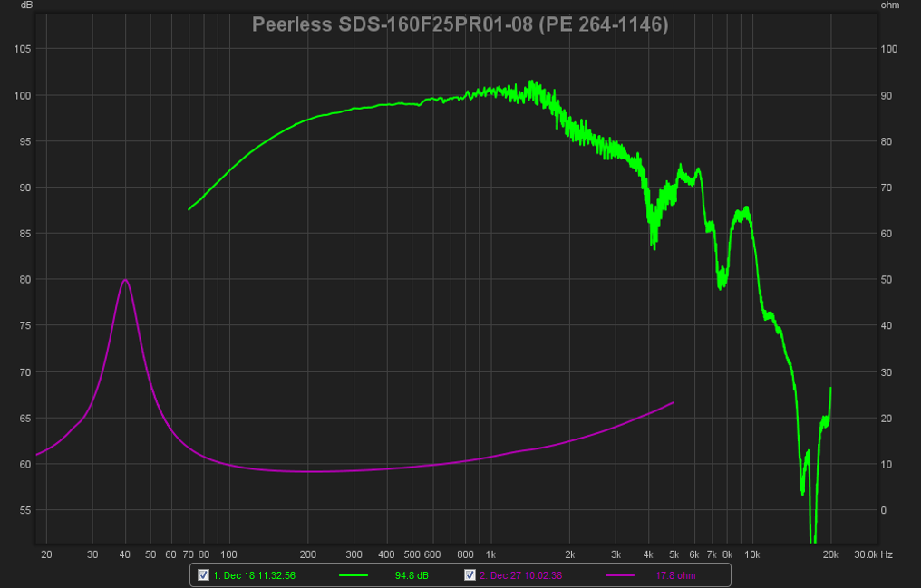The image size is (921, 588).
Task: Click the green trace line swatch in legend
Action: 354,575
